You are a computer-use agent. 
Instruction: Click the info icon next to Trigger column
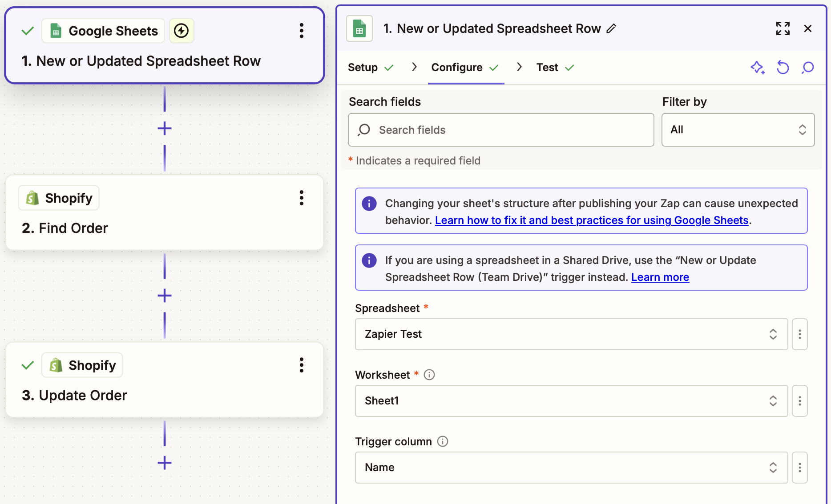(x=443, y=441)
